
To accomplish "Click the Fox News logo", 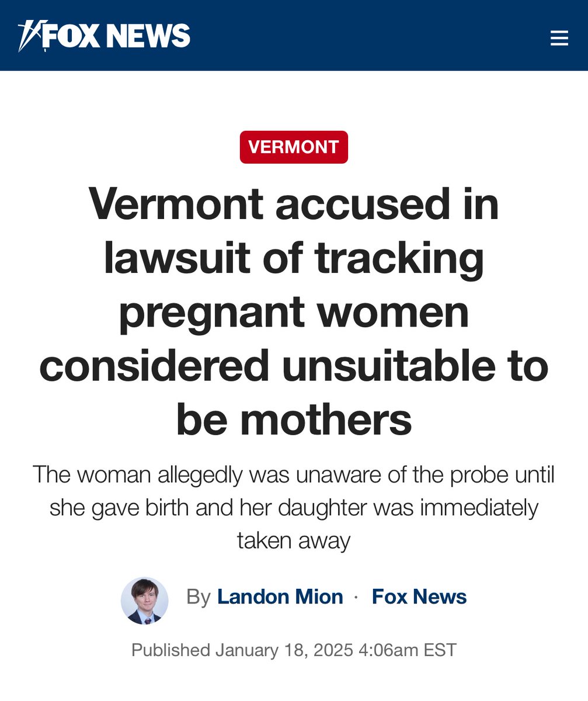I will point(104,36).
